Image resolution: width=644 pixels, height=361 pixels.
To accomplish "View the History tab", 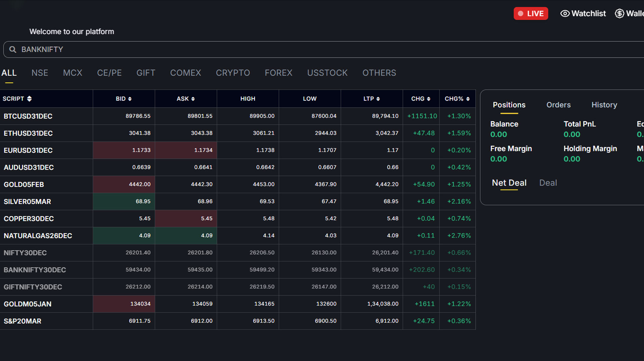I will [604, 105].
